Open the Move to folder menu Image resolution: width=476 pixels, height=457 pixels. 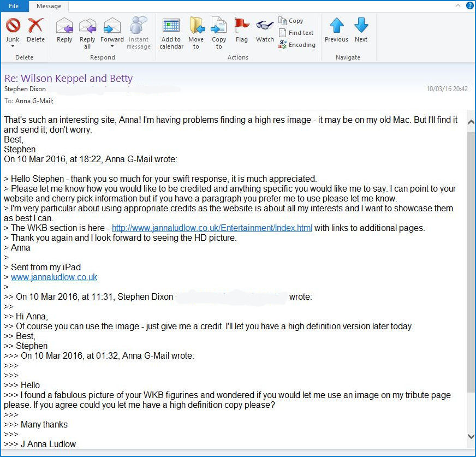click(196, 33)
